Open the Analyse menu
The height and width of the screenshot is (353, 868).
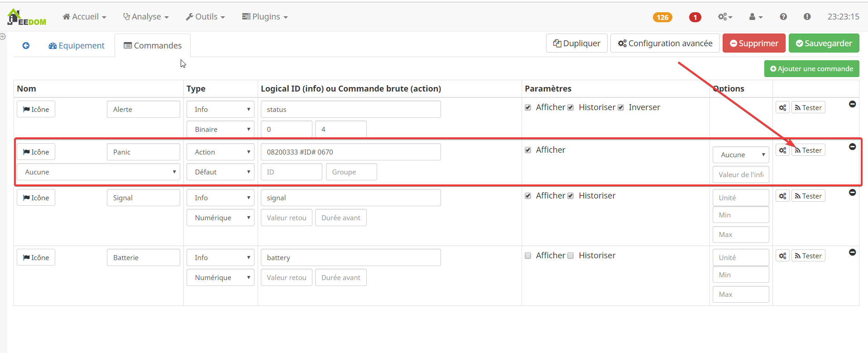pyautogui.click(x=146, y=17)
